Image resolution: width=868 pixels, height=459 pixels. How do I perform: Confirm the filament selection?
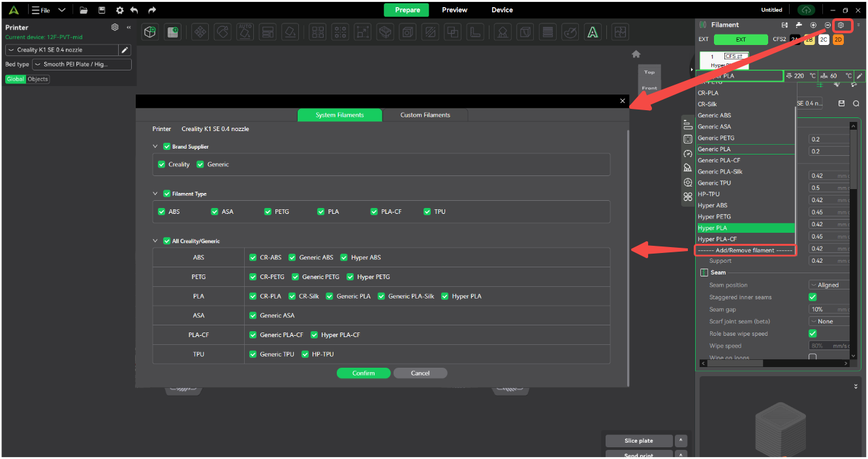click(x=364, y=373)
